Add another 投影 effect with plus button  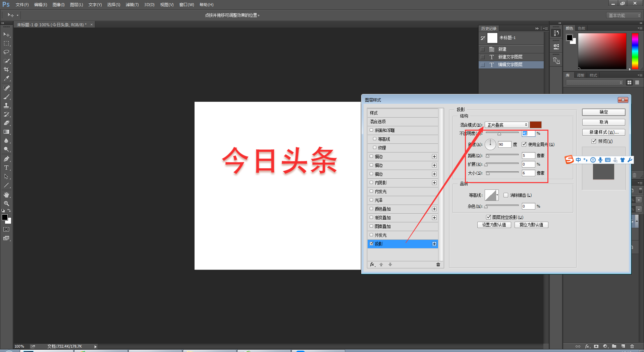434,244
